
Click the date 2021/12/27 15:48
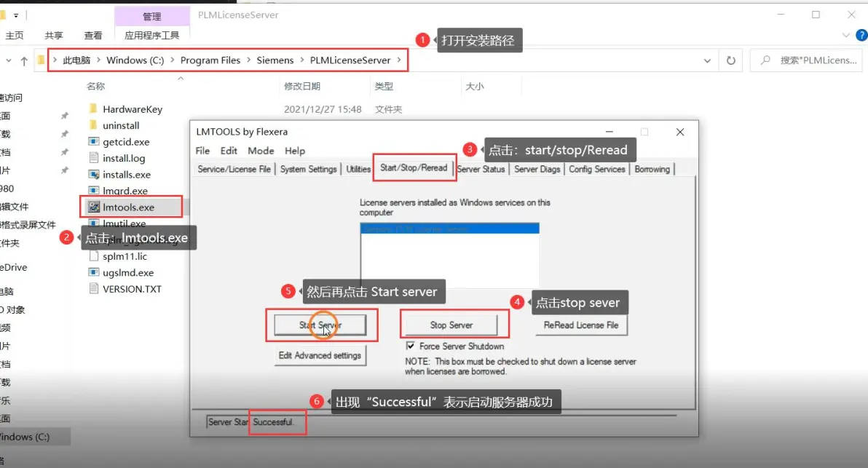pyautogui.click(x=323, y=109)
